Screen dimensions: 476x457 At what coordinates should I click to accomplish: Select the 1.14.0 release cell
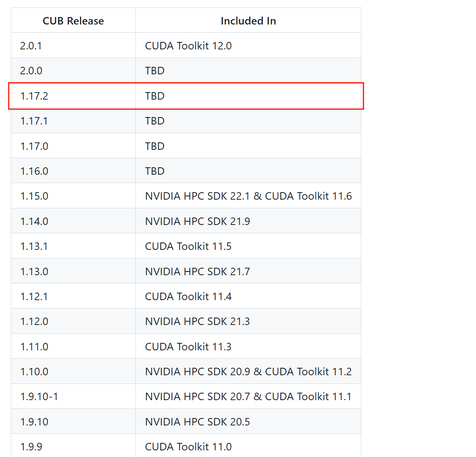click(x=73, y=221)
